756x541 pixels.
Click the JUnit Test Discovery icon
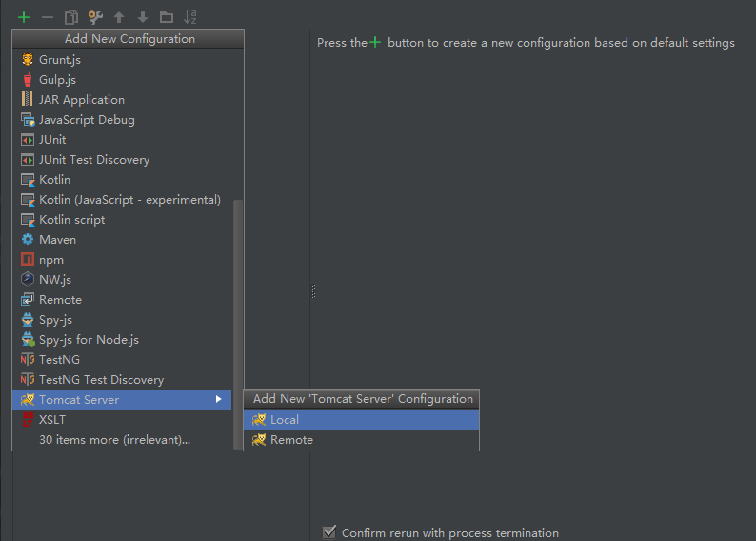coord(28,160)
